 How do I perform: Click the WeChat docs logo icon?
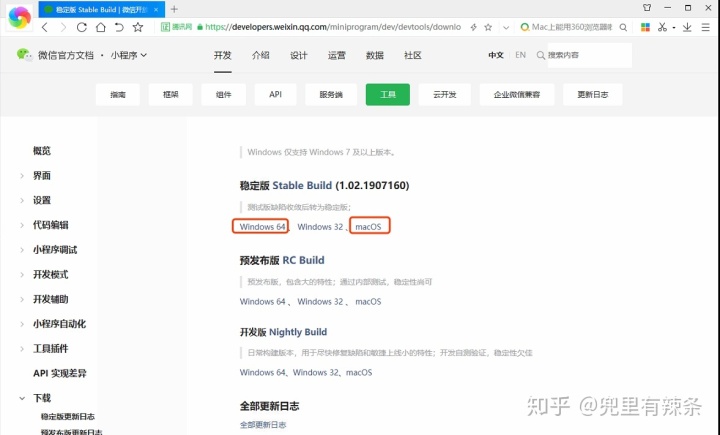pos(24,55)
